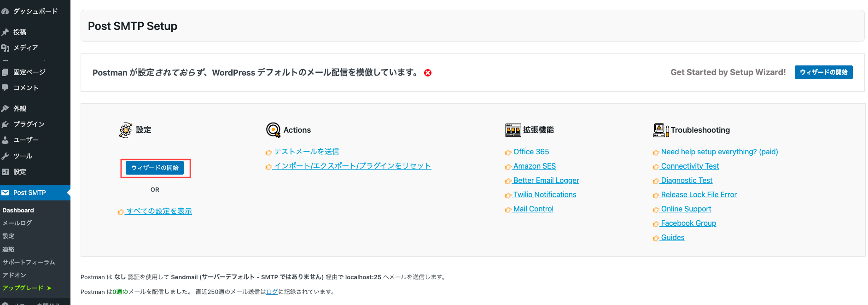Open ダッシュボード menu item

pos(35,11)
